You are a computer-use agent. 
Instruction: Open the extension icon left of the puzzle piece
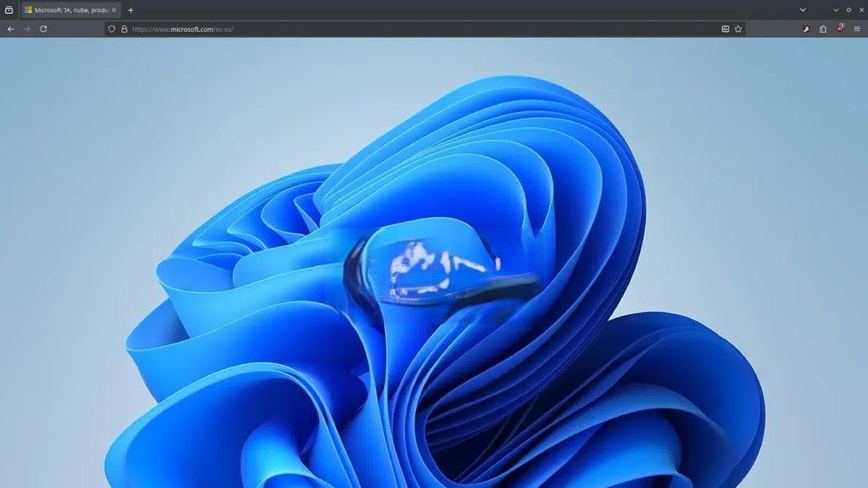pos(807,29)
